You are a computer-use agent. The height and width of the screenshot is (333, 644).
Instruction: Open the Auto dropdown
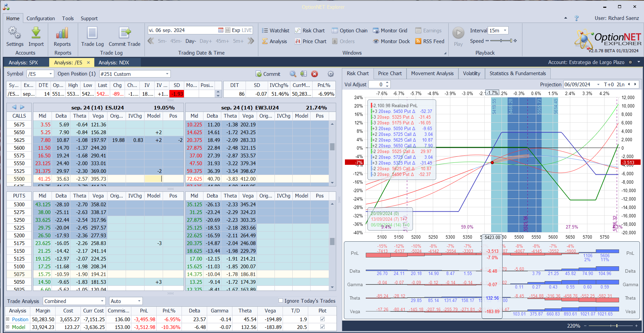pyautogui.click(x=139, y=301)
